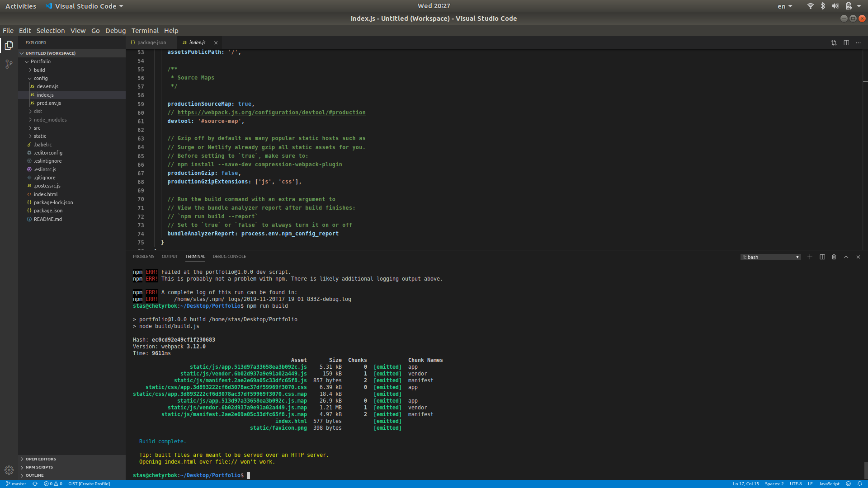Click the terminal input prompt
This screenshot has width=868, height=488.
point(249,475)
